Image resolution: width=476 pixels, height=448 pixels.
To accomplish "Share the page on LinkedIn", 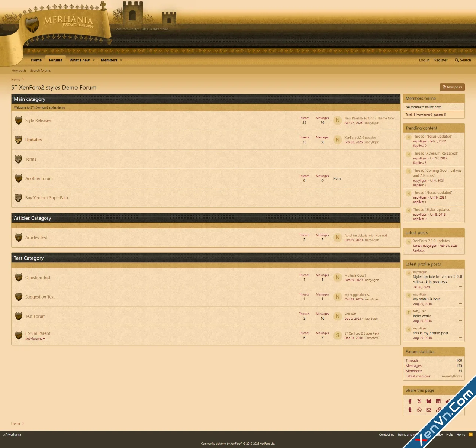I will 438,401.
